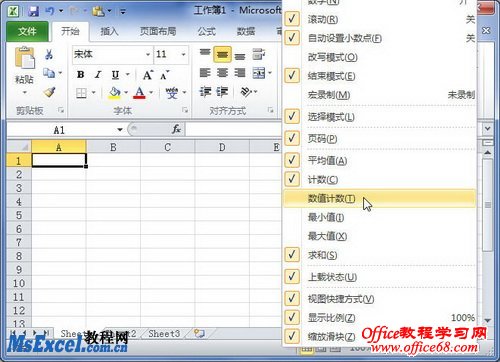The width and height of the screenshot is (500, 362).
Task: Click the cell borders icon
Action: 81,93
